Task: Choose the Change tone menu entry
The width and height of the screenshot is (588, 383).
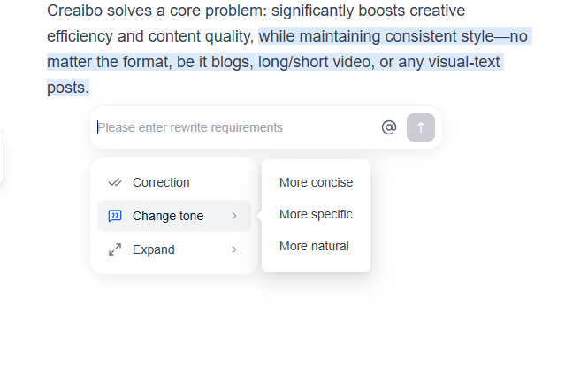Action: tap(168, 216)
